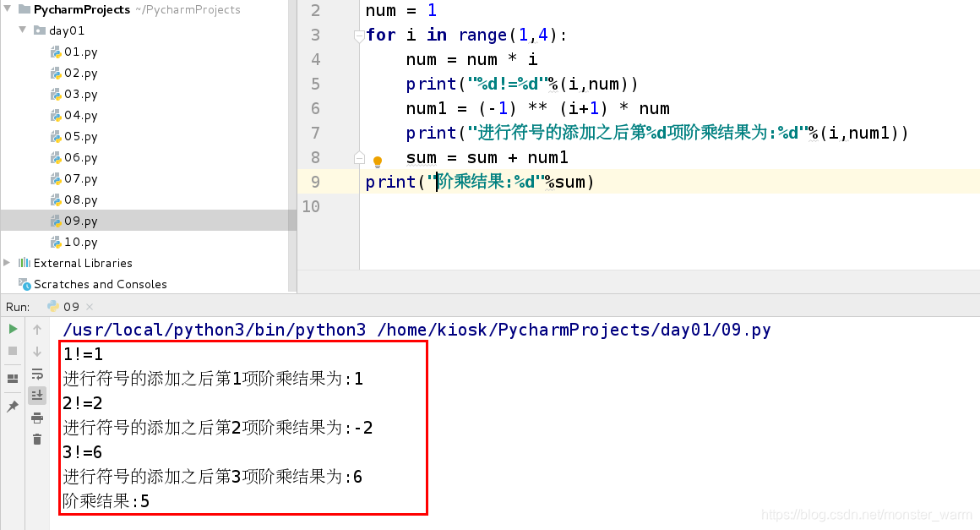Select External Libraries item
This screenshot has width=980, height=530.
pos(83,263)
